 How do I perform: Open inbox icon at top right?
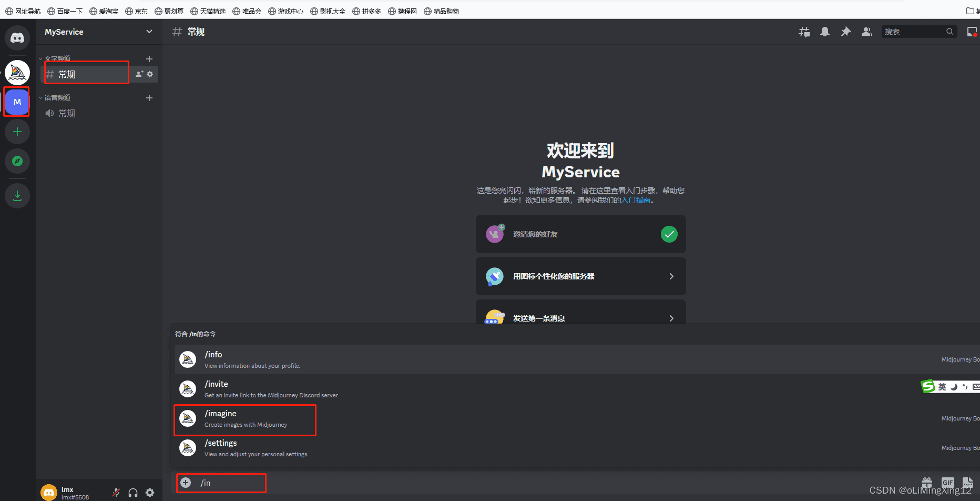[972, 32]
